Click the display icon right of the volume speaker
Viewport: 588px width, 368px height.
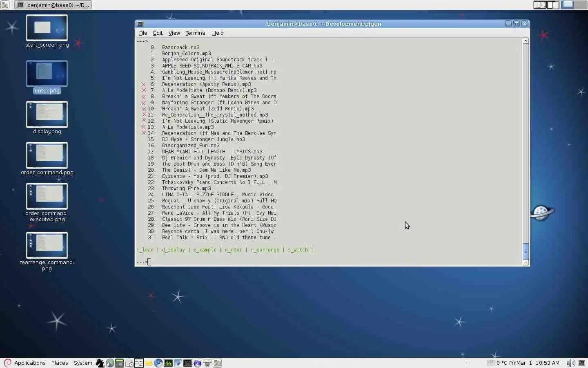(x=582, y=363)
